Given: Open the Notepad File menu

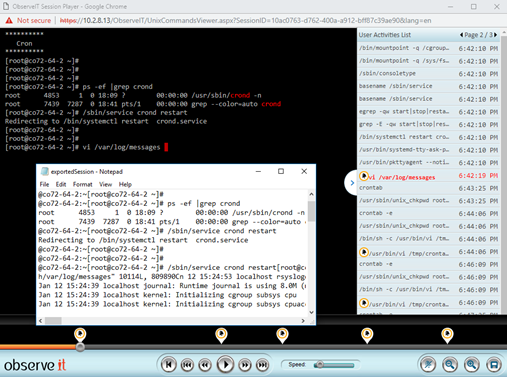Looking at the screenshot, I should point(44,184).
